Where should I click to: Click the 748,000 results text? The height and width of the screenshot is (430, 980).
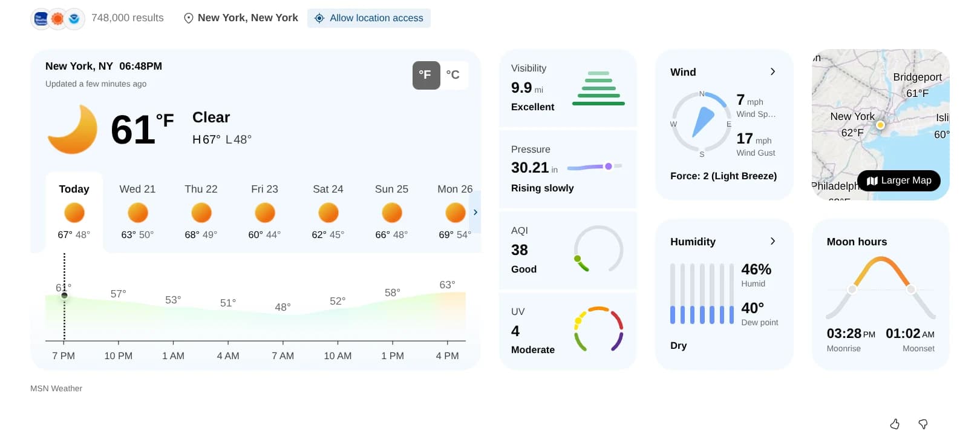click(128, 18)
